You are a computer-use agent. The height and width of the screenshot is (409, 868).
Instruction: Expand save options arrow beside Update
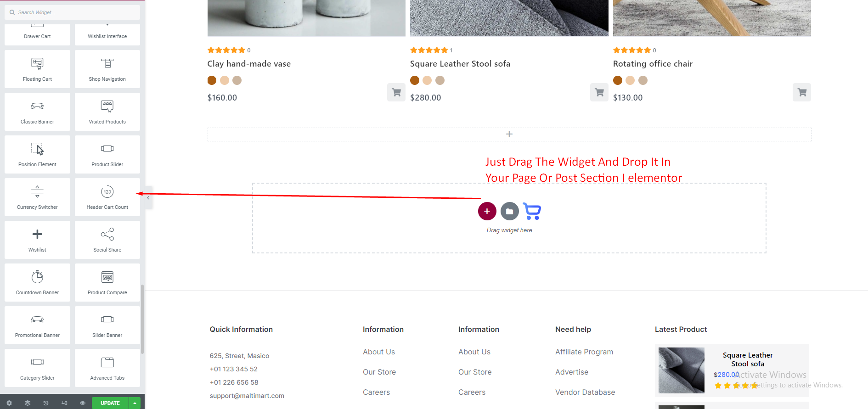[x=135, y=403]
